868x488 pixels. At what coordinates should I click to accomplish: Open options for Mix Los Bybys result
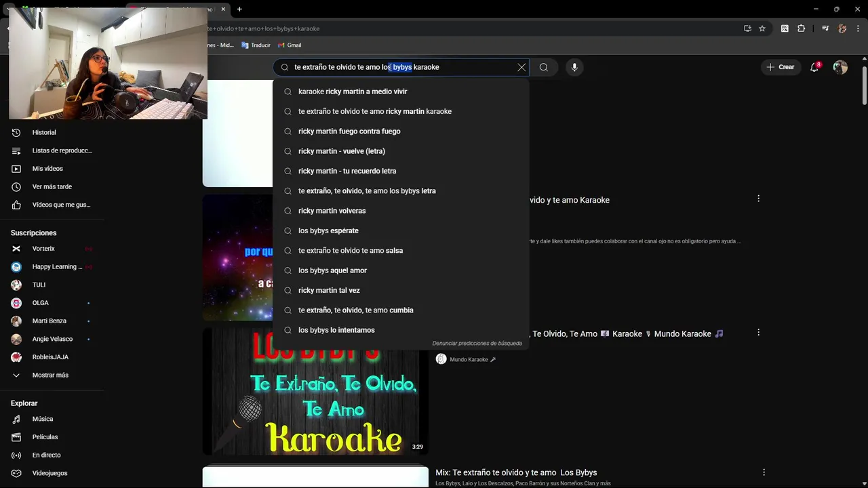tap(764, 472)
